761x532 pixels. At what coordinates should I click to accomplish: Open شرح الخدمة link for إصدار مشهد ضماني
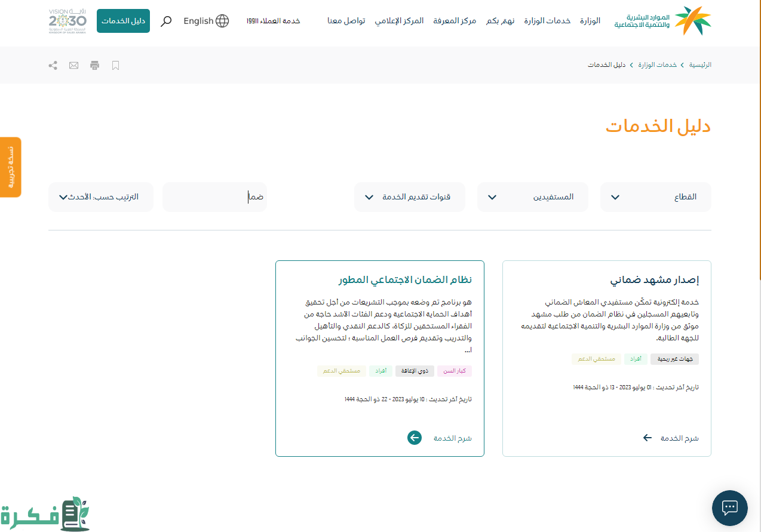(671, 438)
